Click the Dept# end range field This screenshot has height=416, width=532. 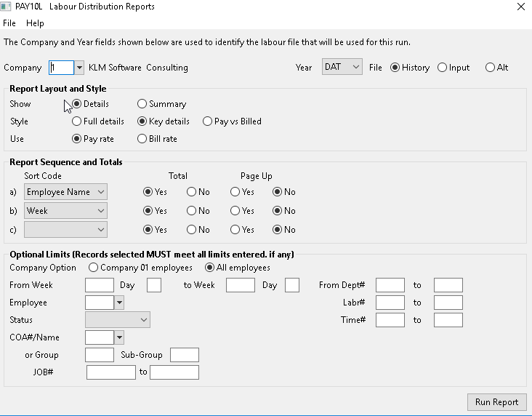(x=448, y=285)
